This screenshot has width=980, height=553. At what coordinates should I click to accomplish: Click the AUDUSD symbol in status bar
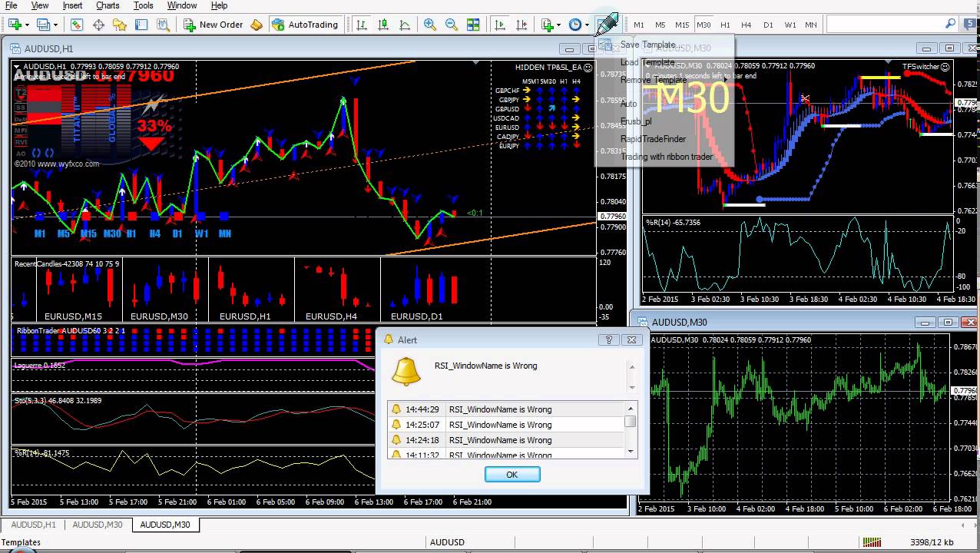[447, 542]
